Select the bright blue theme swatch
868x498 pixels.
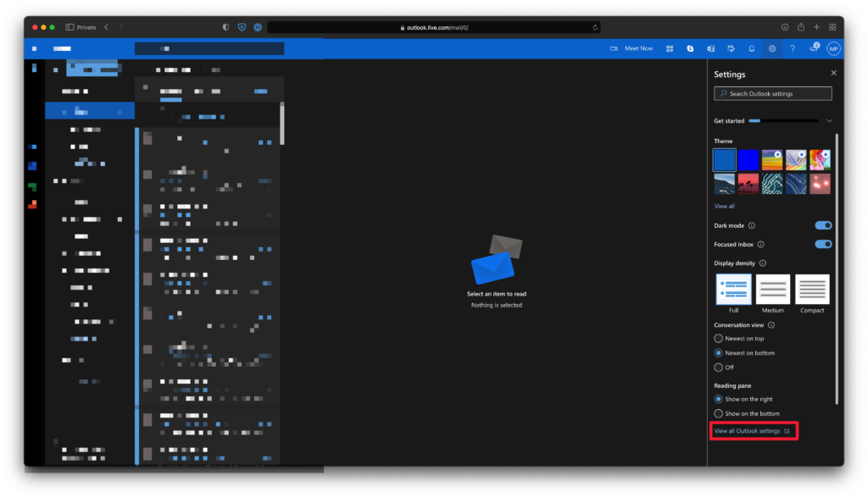(748, 159)
